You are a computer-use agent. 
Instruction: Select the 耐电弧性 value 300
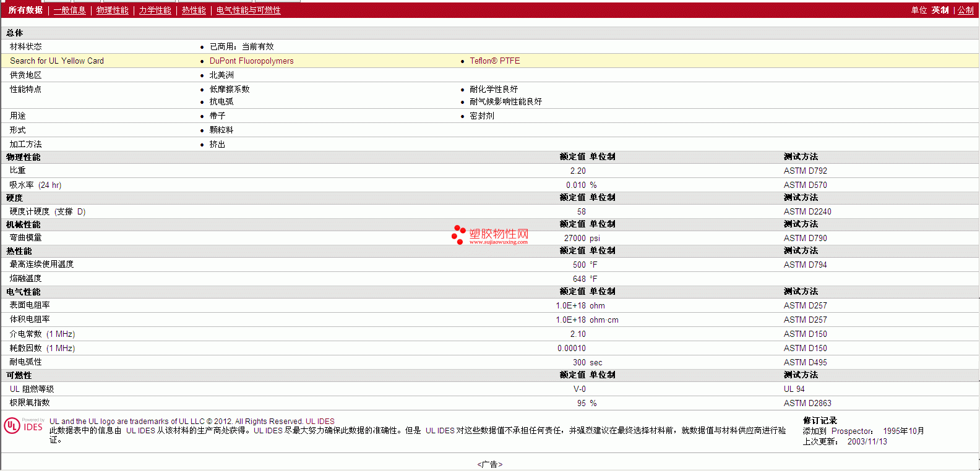click(579, 363)
